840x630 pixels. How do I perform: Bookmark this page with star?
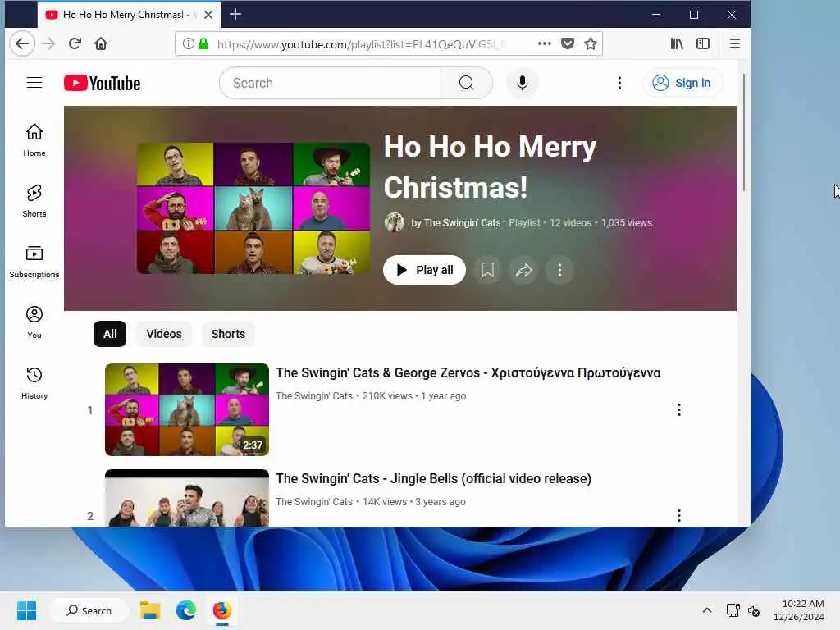pyautogui.click(x=591, y=44)
